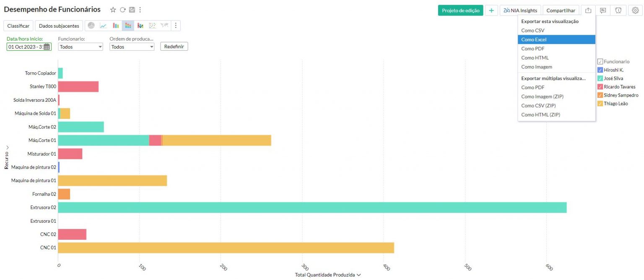Switch to the bar chart icon
This screenshot has width=644, height=280.
click(116, 26)
